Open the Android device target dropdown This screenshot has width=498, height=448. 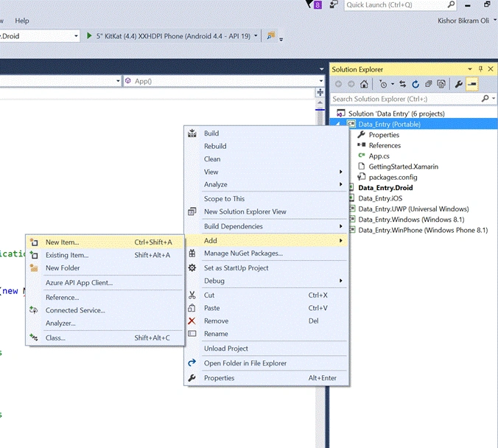[x=256, y=36]
